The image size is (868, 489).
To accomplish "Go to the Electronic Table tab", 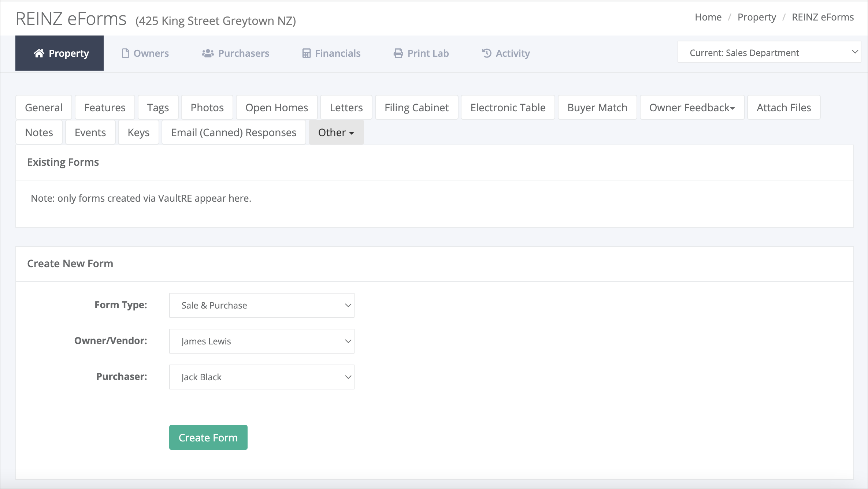I will coord(508,107).
